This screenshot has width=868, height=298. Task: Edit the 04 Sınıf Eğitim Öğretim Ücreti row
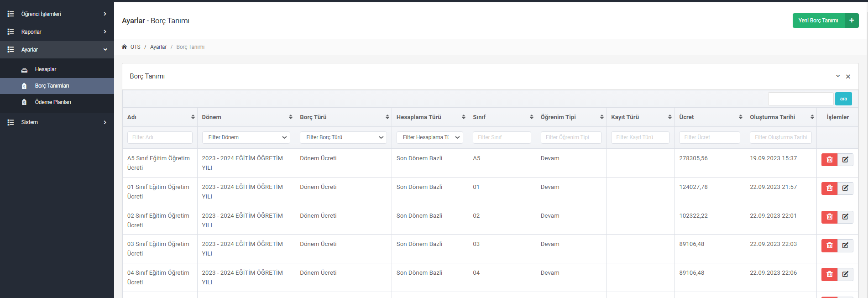pyautogui.click(x=845, y=274)
